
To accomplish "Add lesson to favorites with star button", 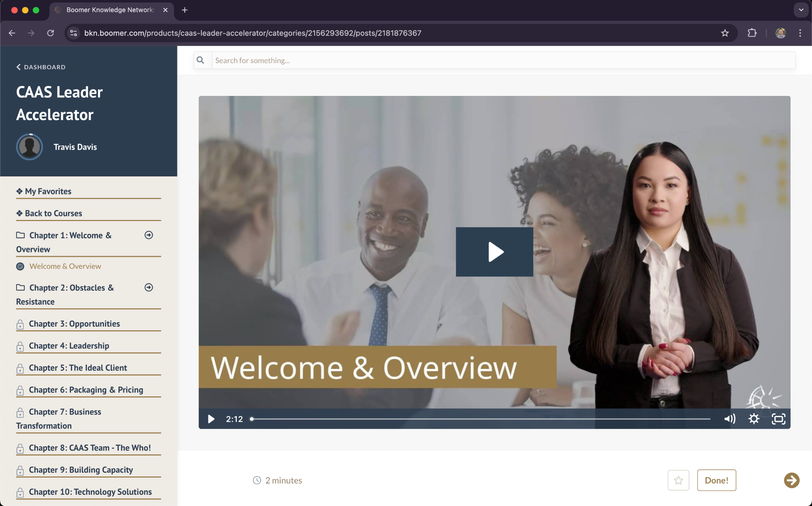I will (678, 480).
